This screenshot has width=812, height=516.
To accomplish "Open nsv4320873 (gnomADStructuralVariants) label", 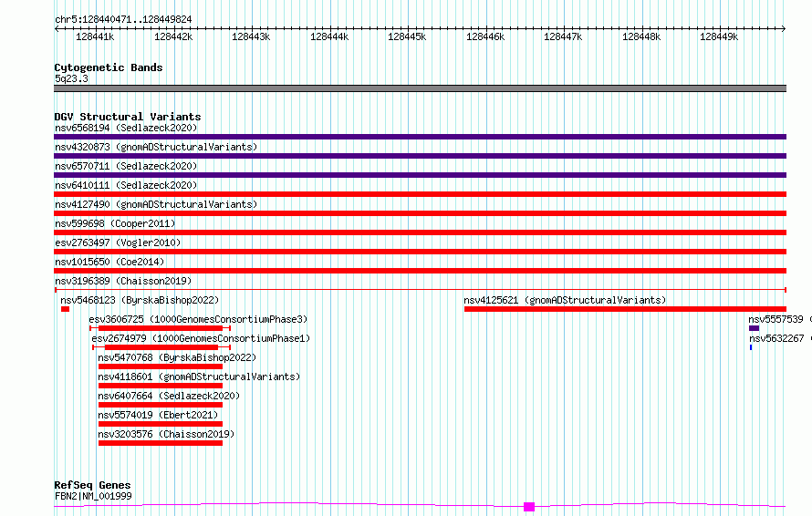I will tap(156, 147).
